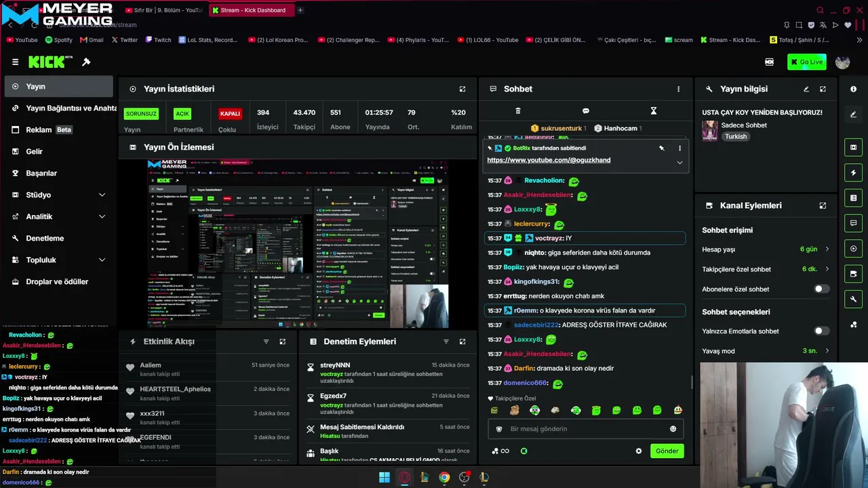Toggle Yalnızca Emotlarla sohbet switch
The width and height of the screenshot is (868, 488).
[821, 331]
